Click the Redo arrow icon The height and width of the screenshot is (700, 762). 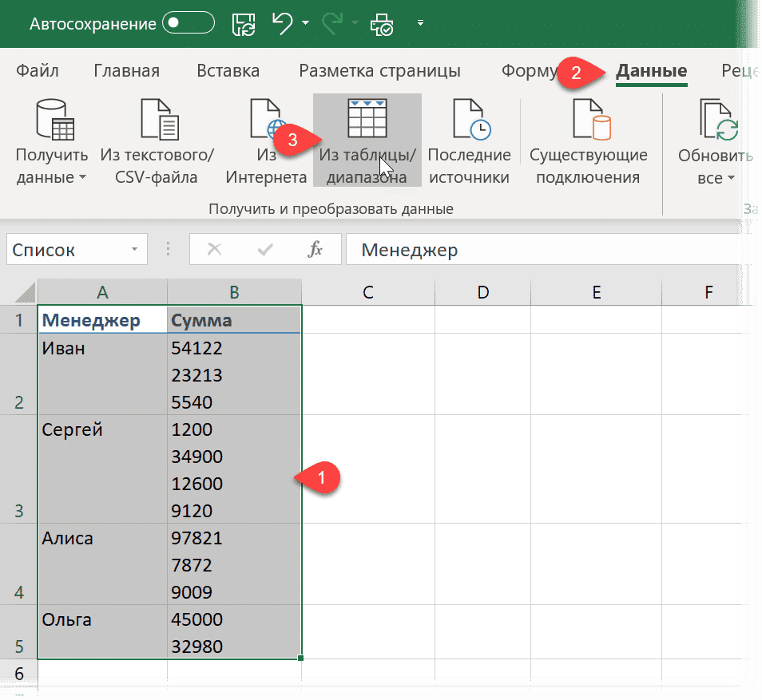(x=333, y=23)
